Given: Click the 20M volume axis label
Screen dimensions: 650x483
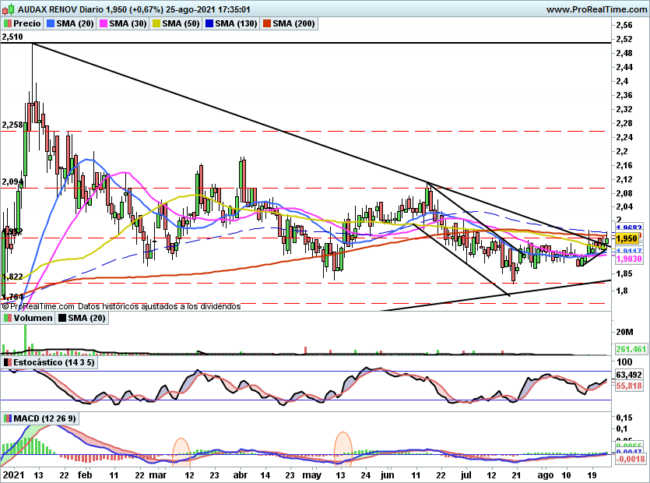Looking at the screenshot, I should [625, 332].
